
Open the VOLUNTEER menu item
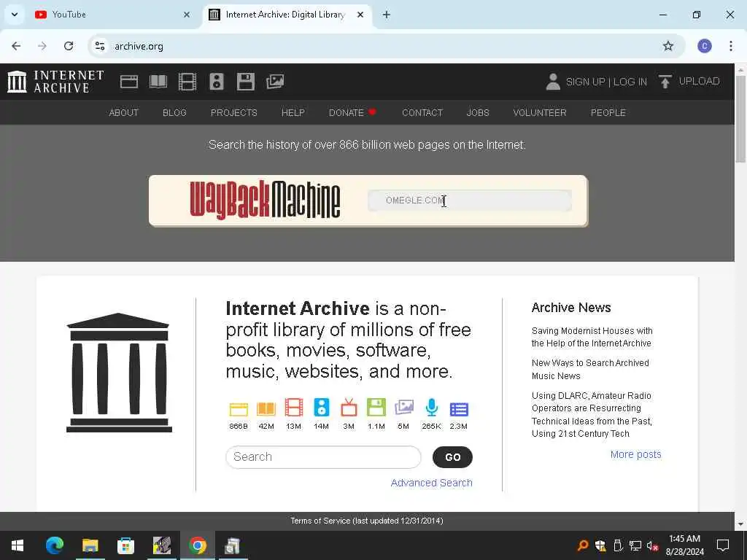click(x=540, y=113)
